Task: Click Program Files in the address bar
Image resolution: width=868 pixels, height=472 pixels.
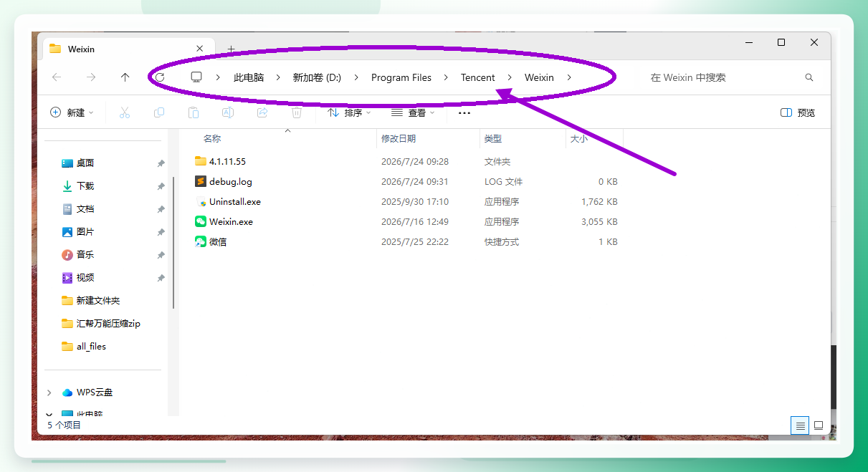Action: (401, 77)
